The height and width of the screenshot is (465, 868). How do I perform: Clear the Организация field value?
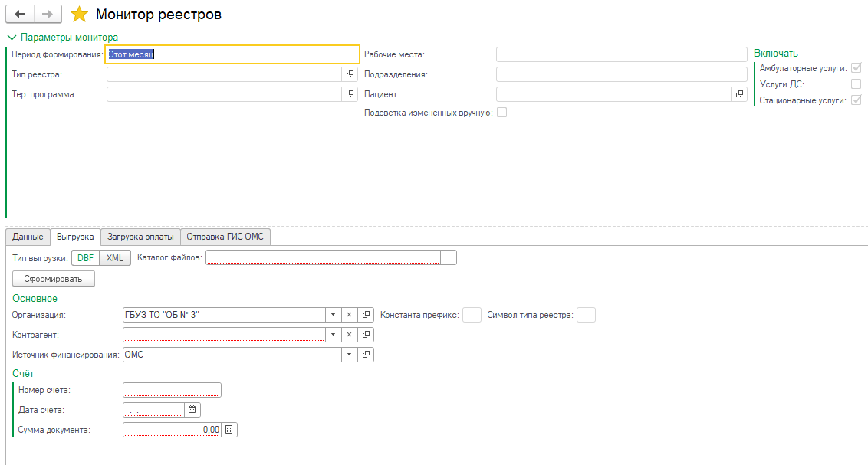pos(349,315)
